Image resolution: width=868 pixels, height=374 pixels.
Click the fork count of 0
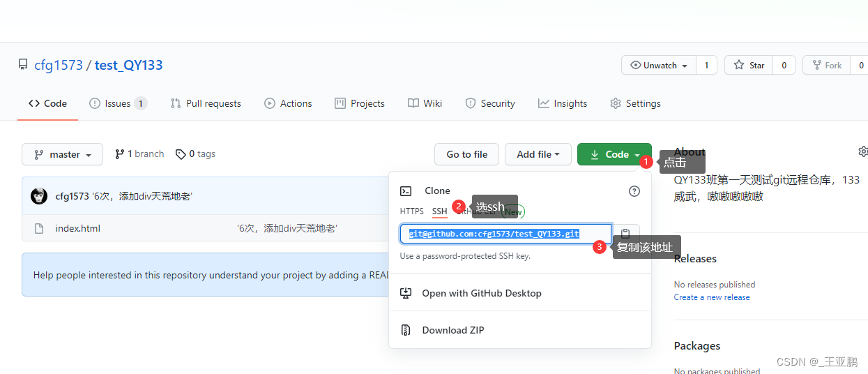[x=860, y=66]
